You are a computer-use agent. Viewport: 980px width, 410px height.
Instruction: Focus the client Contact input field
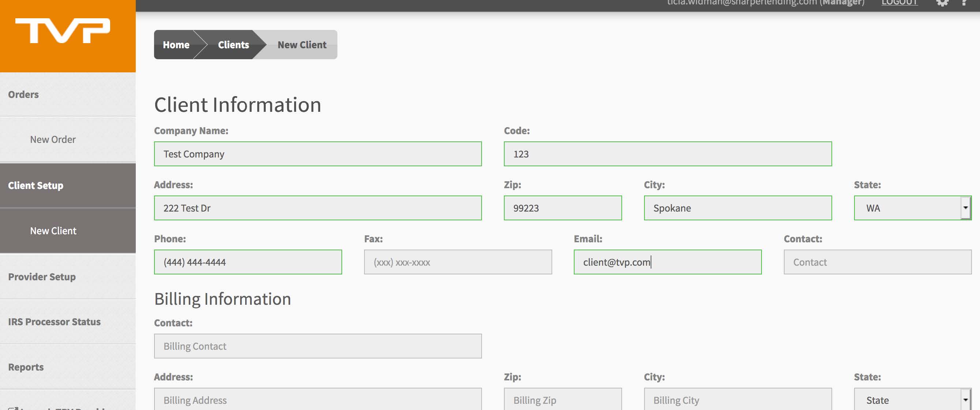[877, 262]
